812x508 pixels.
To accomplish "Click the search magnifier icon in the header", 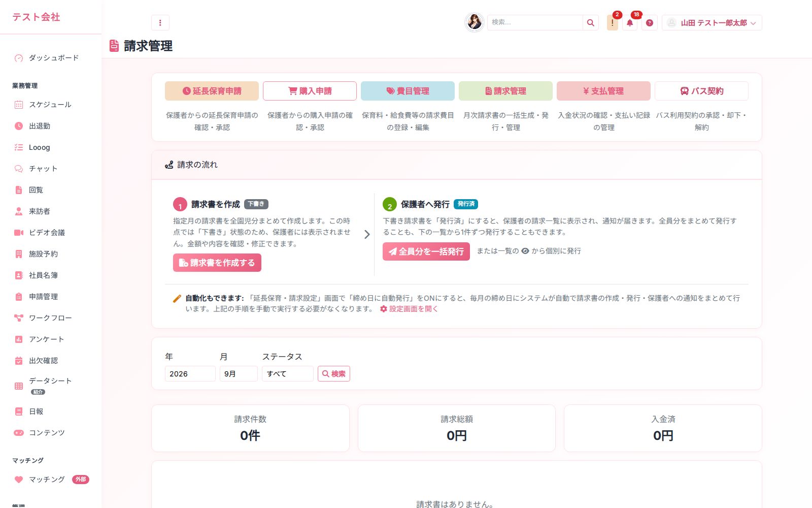I will click(x=590, y=22).
